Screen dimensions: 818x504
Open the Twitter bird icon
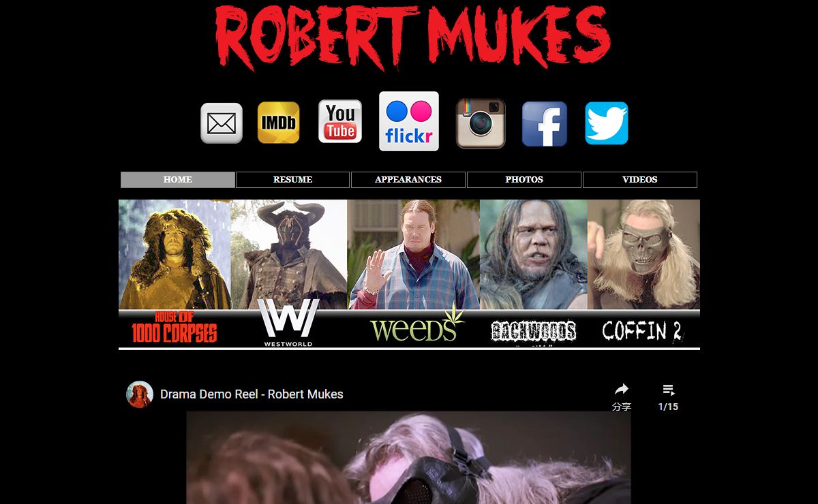[607, 123]
